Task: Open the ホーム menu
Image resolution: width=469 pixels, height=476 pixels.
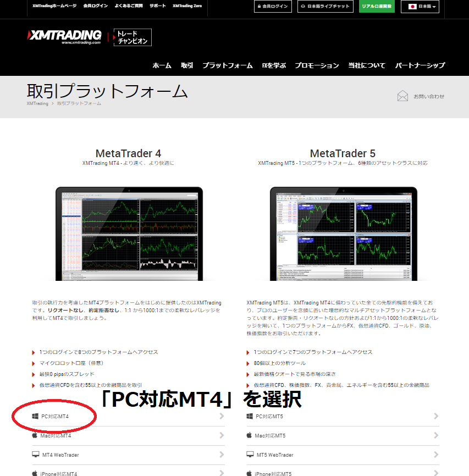Action: coord(162,65)
